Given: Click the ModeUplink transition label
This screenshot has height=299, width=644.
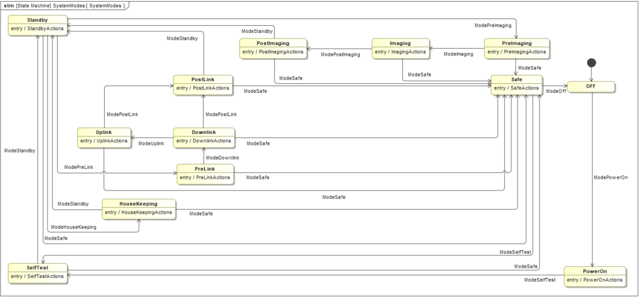Looking at the screenshot, I should (151, 144).
